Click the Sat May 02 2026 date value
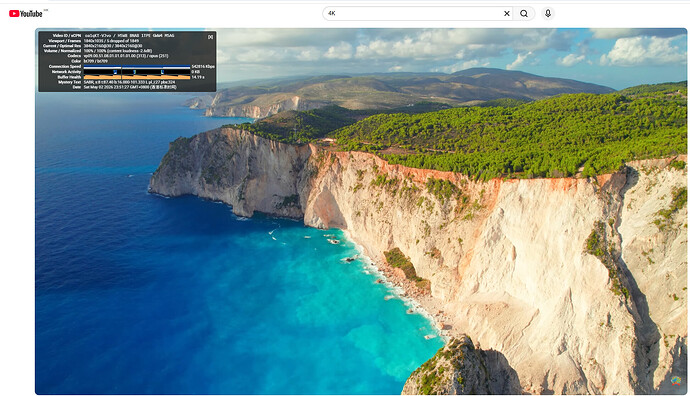The width and height of the screenshot is (690, 396). (130, 87)
